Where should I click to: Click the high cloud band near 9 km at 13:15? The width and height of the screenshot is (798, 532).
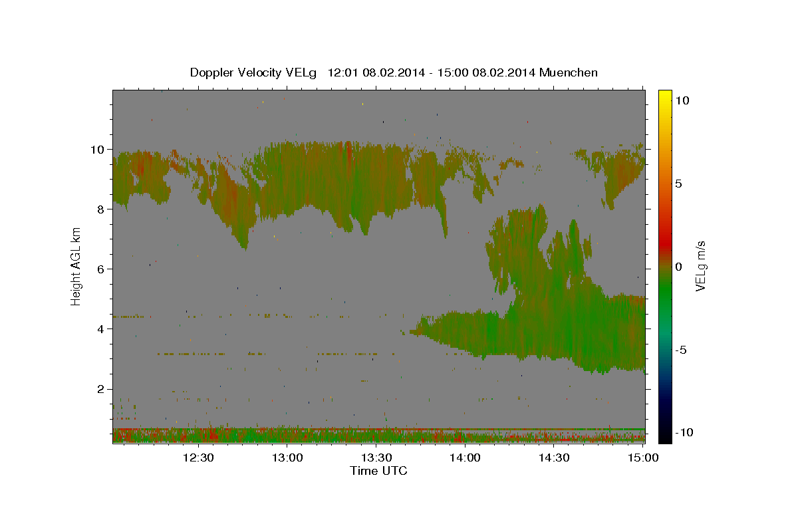pos(332,180)
